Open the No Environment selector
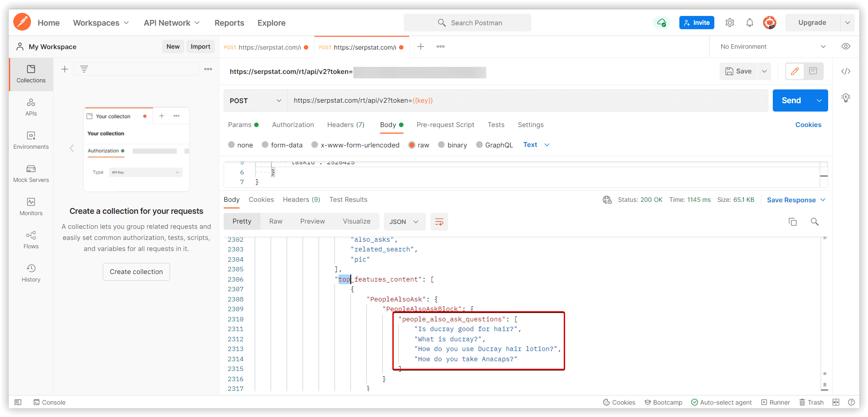 tap(773, 46)
